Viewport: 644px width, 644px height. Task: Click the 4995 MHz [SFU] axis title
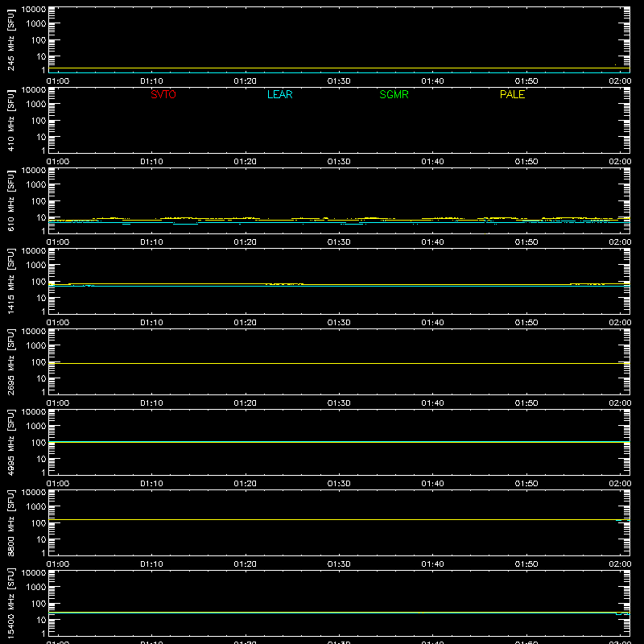coord(10,442)
